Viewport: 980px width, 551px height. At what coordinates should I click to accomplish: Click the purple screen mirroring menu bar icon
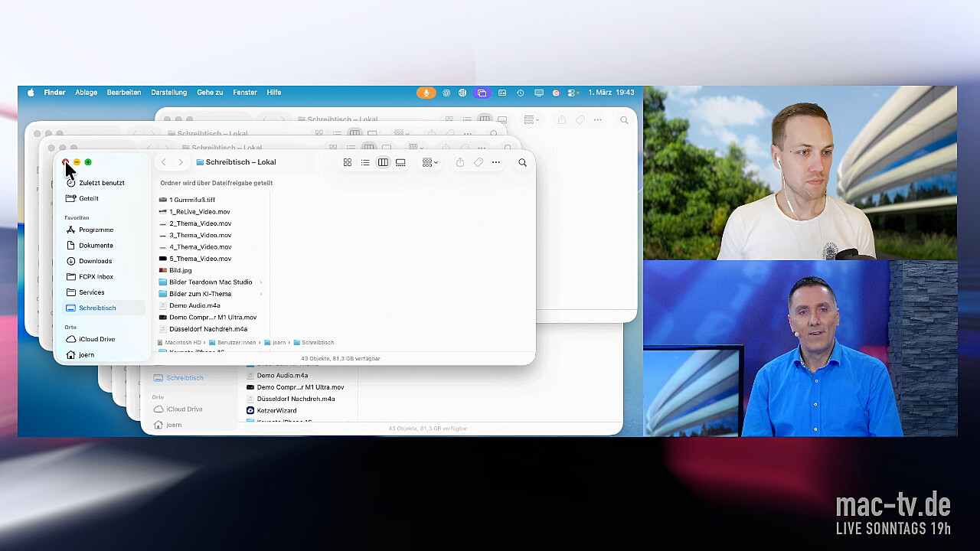tap(482, 93)
